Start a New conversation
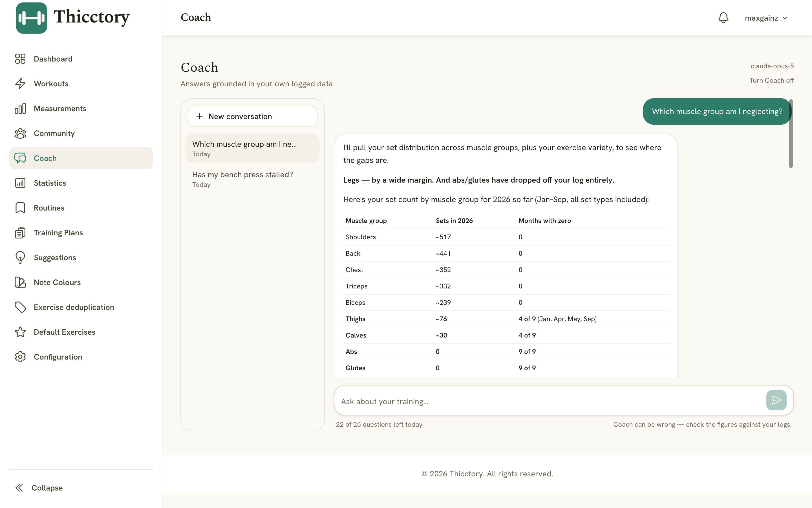Screen dimensions: 812x508 [252, 116]
